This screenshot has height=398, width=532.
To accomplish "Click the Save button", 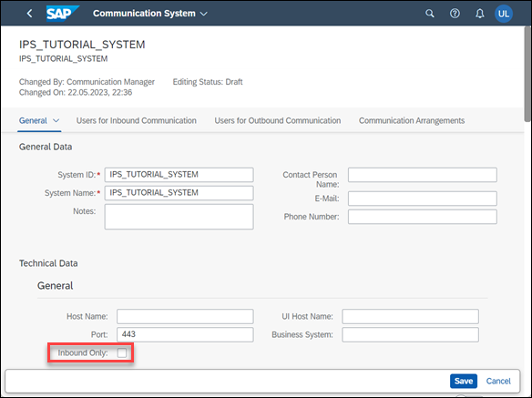I will (x=464, y=381).
